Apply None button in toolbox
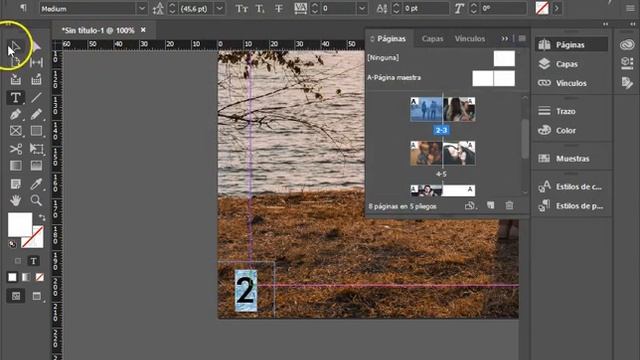The height and width of the screenshot is (360, 640). [39, 278]
